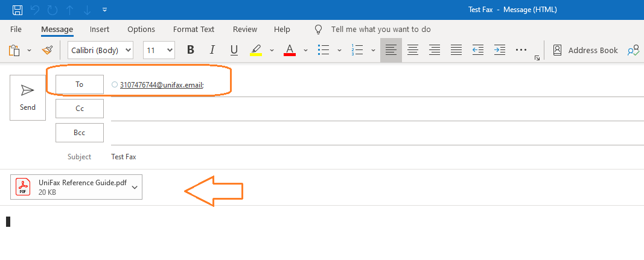This screenshot has height=260, width=644.
Task: Show more ribbon commands via the ellipsis
Action: 521,50
